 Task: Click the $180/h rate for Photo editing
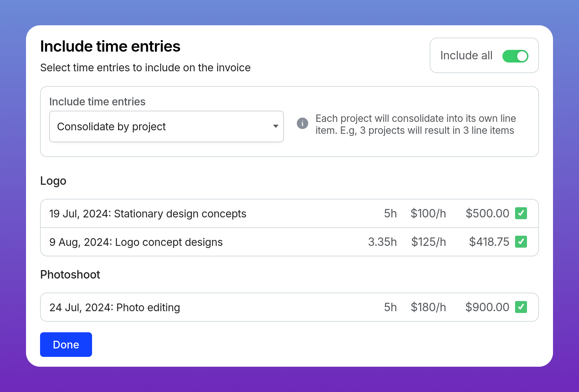[428, 307]
